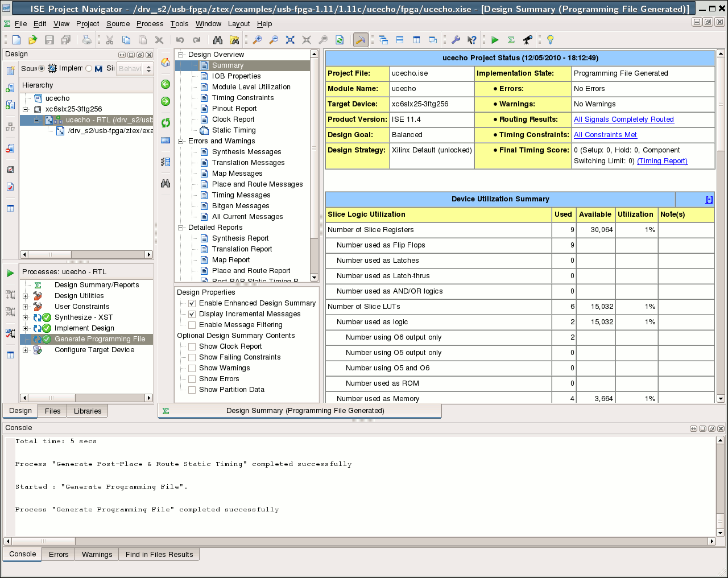Click the New file toolbar icon

[x=16, y=40]
